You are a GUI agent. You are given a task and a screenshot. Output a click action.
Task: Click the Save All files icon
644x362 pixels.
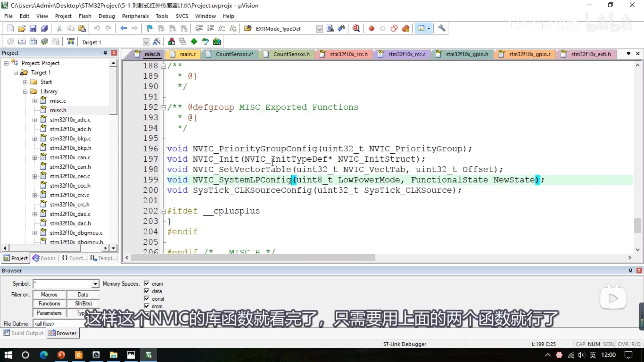click(44, 28)
